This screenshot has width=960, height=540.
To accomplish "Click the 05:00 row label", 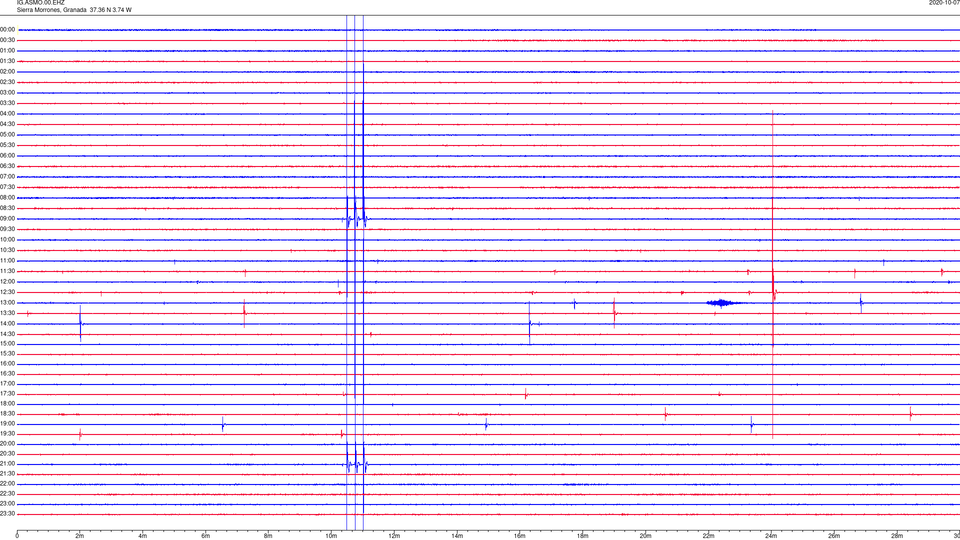I will [x=7, y=135].
